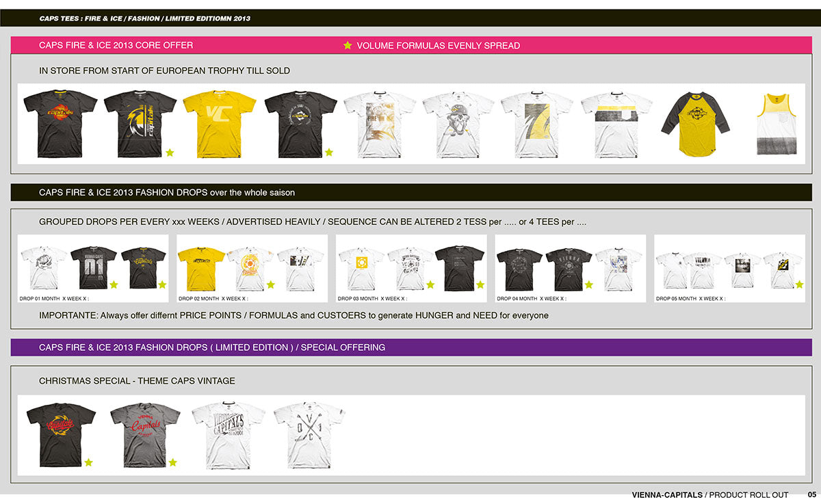Click the VIENNA-CAPITALS / PRODUCT ROLL OUT footer text
The height and width of the screenshot is (504, 821).
tap(709, 494)
